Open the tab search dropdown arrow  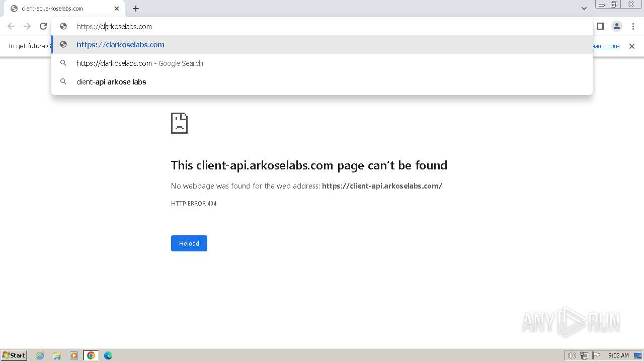pyautogui.click(x=584, y=9)
